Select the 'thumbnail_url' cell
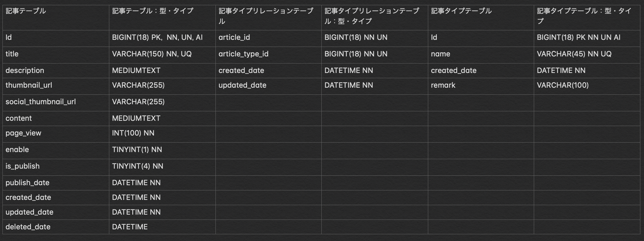The image size is (644, 241). point(56,86)
